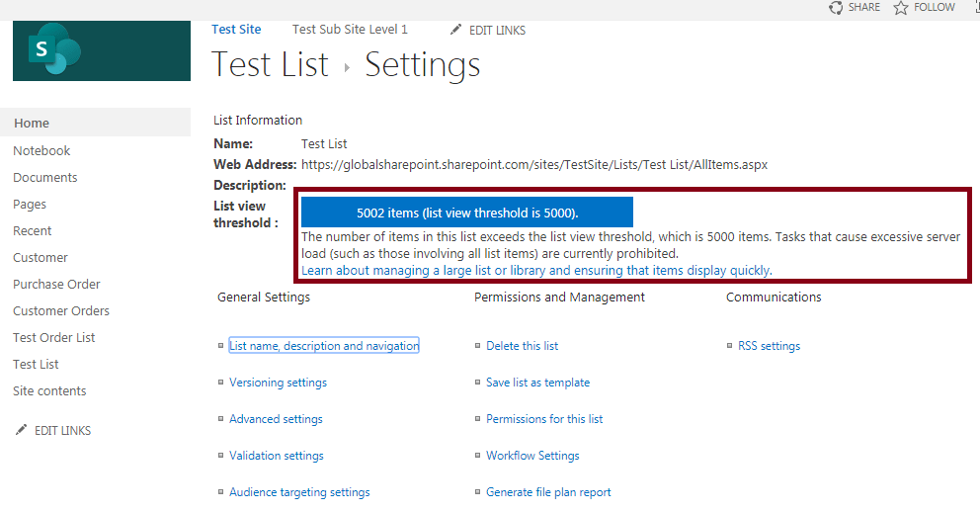Screen dimensions: 980x512
Task: Click pencil icon in left sidebar Edit Links
Action: coord(21,431)
